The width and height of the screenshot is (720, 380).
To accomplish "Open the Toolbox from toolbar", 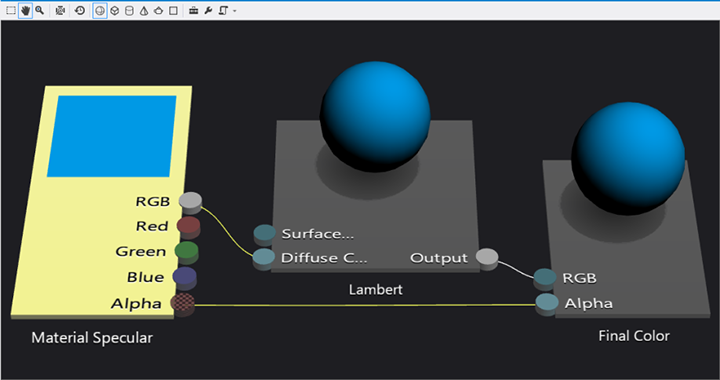I will [x=193, y=10].
